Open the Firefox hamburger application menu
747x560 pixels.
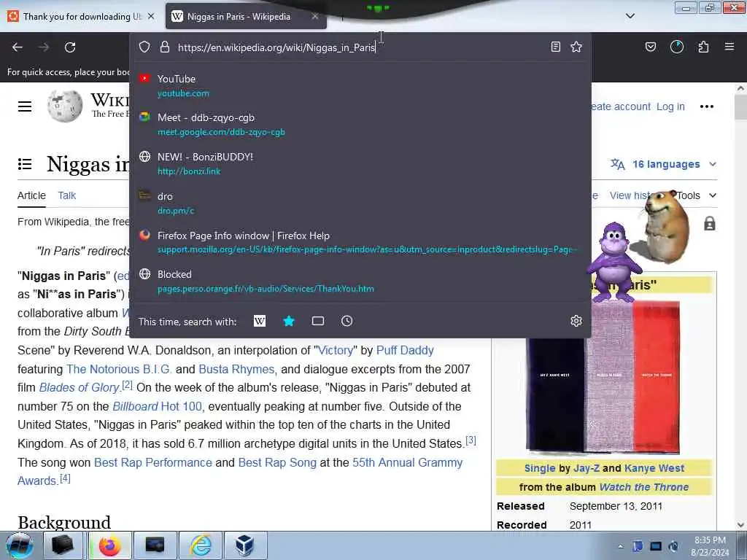pyautogui.click(x=729, y=47)
